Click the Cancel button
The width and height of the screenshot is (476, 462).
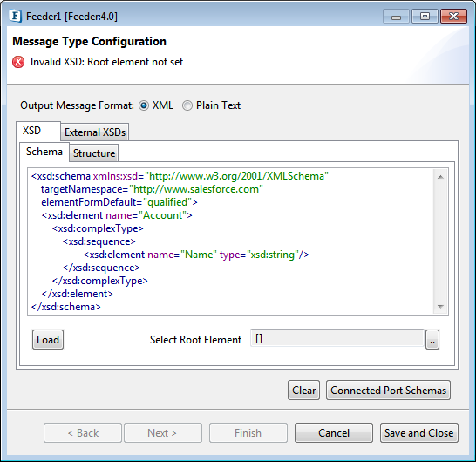click(334, 433)
